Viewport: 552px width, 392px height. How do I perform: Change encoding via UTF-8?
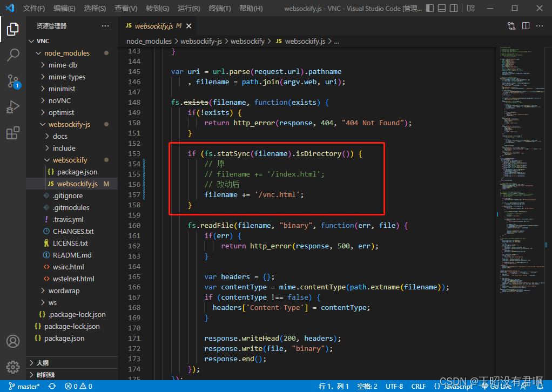(394, 387)
